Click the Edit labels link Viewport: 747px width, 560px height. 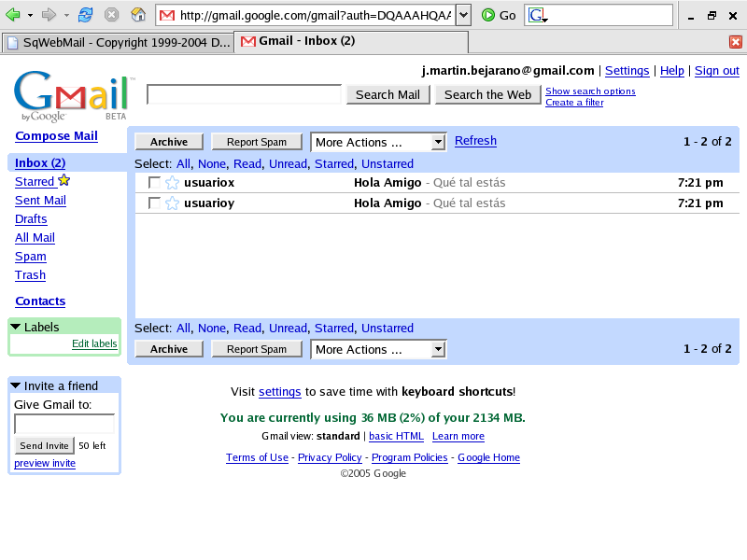[94, 343]
